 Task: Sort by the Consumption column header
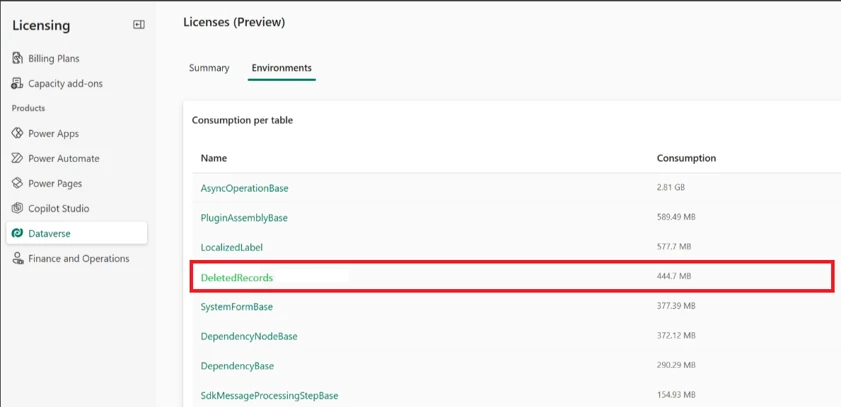(686, 158)
